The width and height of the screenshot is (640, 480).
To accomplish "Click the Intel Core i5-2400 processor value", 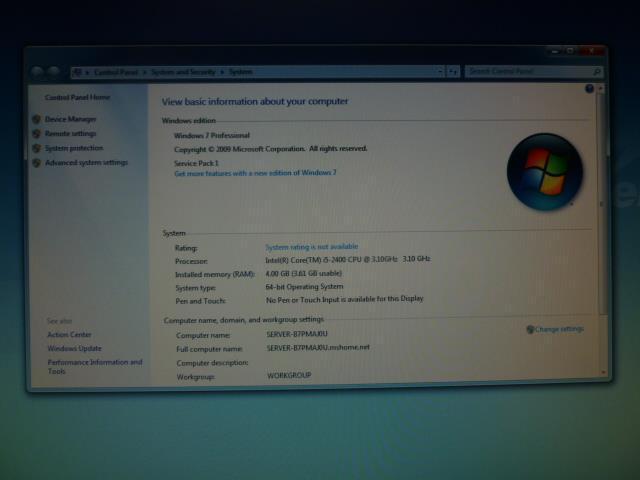I will coord(348,260).
